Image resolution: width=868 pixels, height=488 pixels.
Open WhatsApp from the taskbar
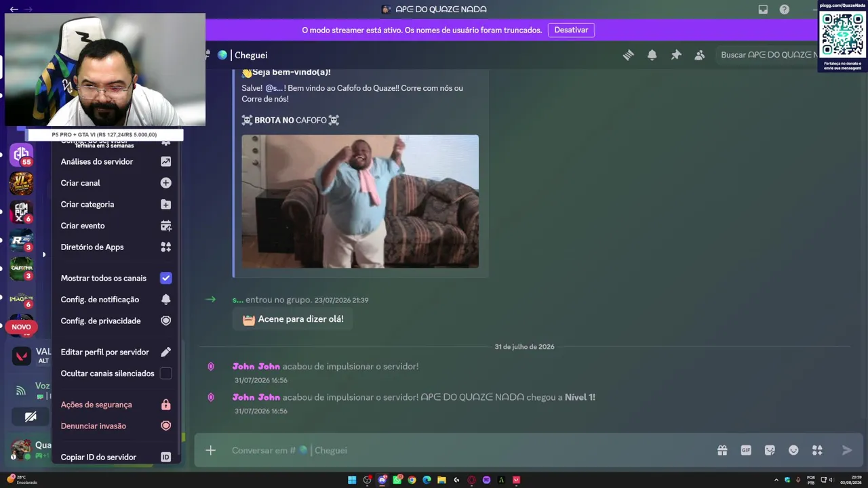[x=397, y=480]
